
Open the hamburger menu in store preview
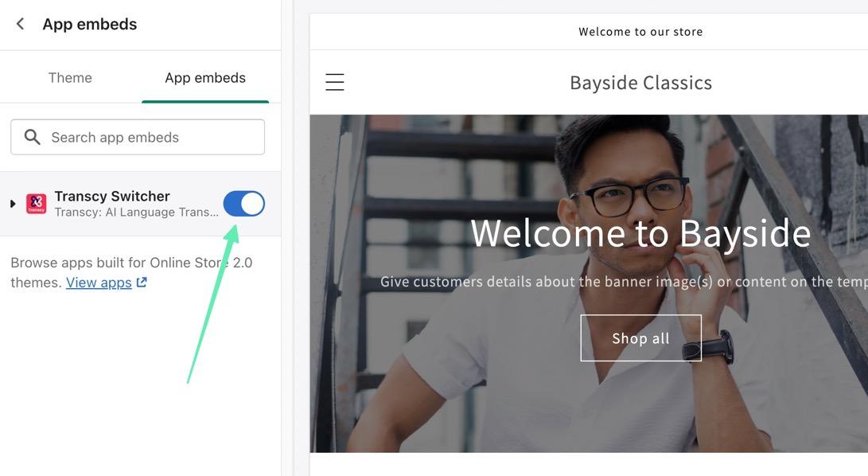click(x=334, y=82)
